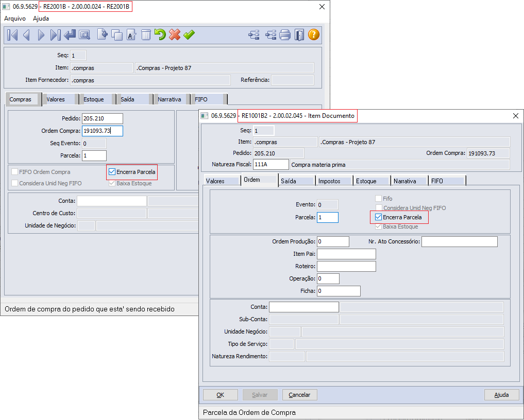Click the Item Pai field
The width and height of the screenshot is (524, 420).
tap(346, 254)
